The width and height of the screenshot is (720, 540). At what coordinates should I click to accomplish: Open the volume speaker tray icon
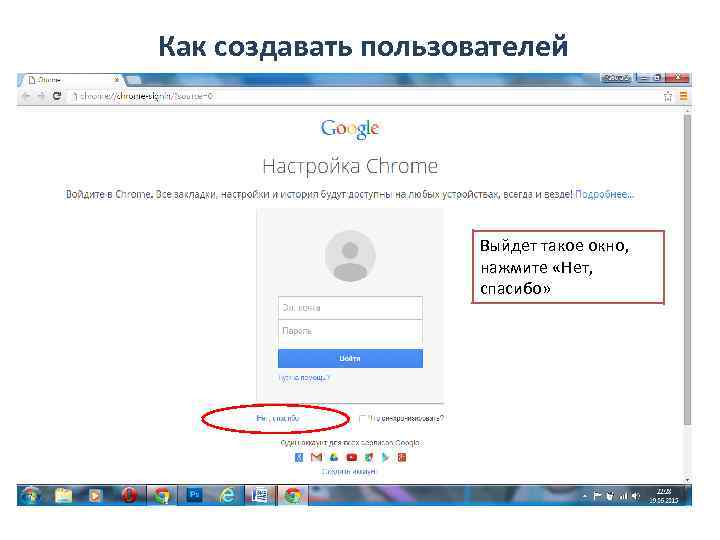(x=636, y=496)
